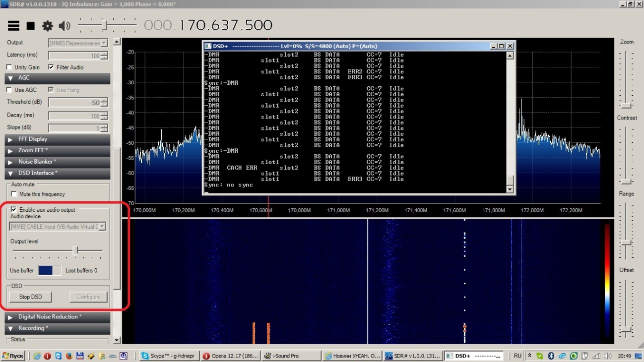
Task: Uncheck the Filter Audio checkbox
Action: point(51,67)
